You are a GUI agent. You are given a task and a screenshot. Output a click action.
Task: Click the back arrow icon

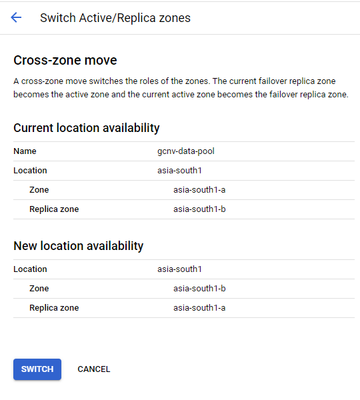point(16,17)
